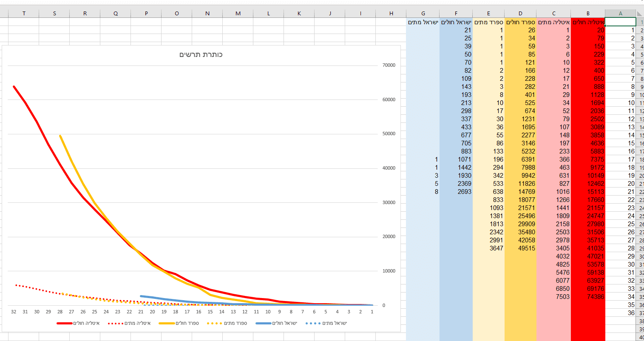Click the red איטליה חולים header cell

click(588, 22)
